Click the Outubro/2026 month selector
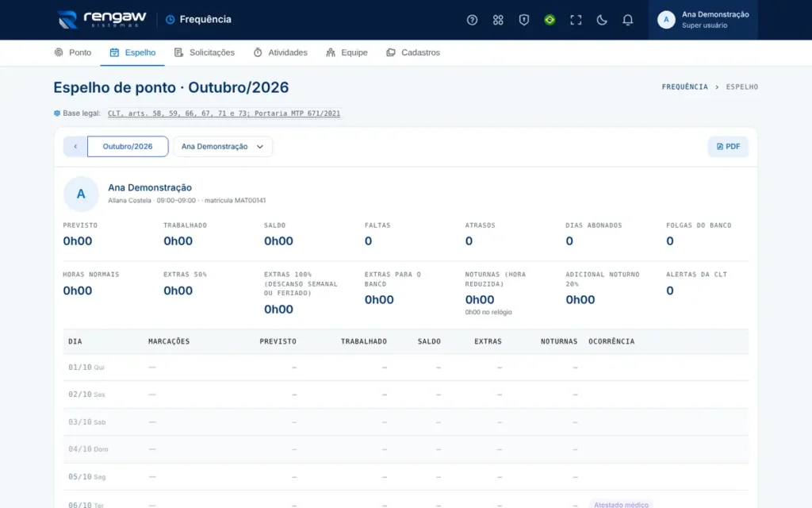This screenshot has height=508, width=812. (128, 147)
